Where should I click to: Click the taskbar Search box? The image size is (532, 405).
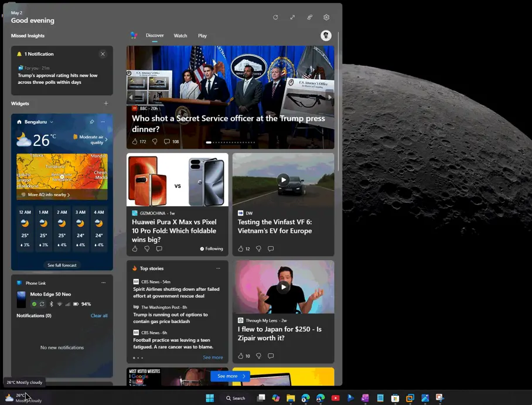pos(236,398)
